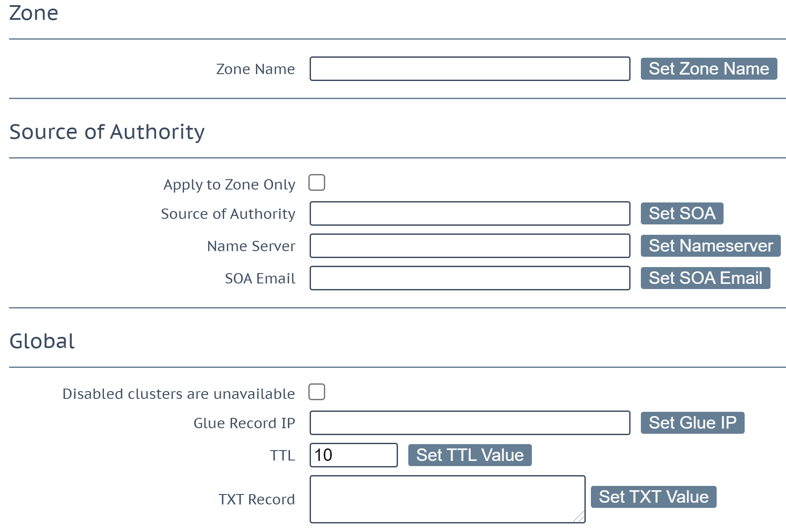Click the TXT Record textarea resize handle
The width and height of the screenshot is (786, 532).
pyautogui.click(x=579, y=517)
